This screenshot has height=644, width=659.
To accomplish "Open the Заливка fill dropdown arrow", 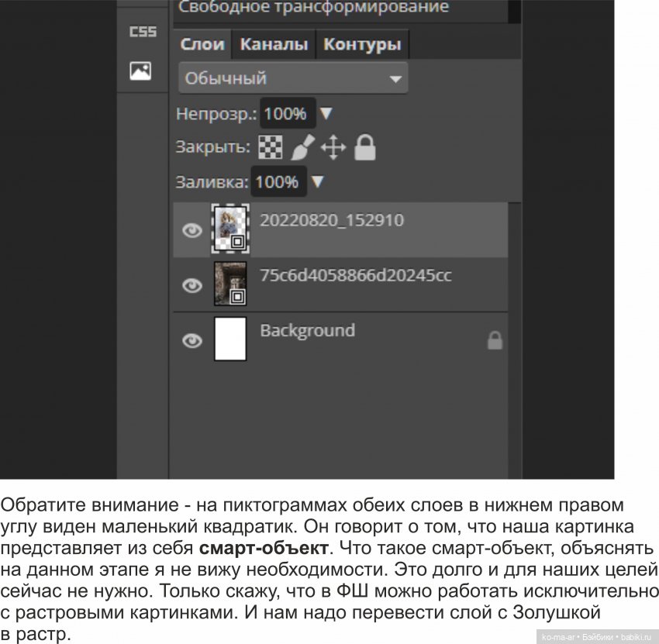I will pyautogui.click(x=319, y=182).
